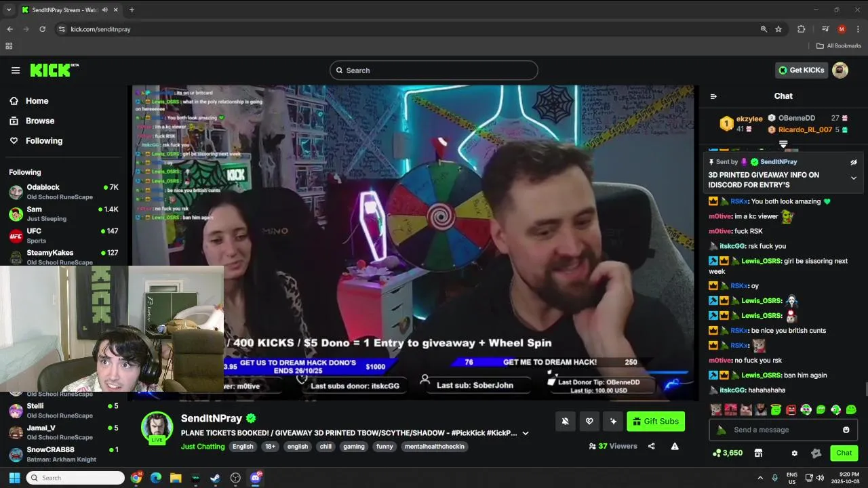Click the Send a message input field
868x488 pixels.
(783, 430)
